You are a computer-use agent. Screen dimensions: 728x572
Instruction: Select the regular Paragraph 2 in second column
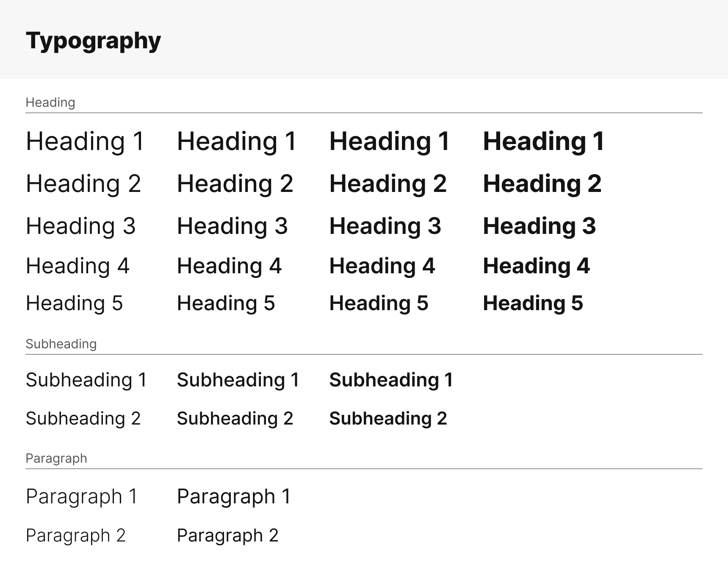pyautogui.click(x=228, y=536)
